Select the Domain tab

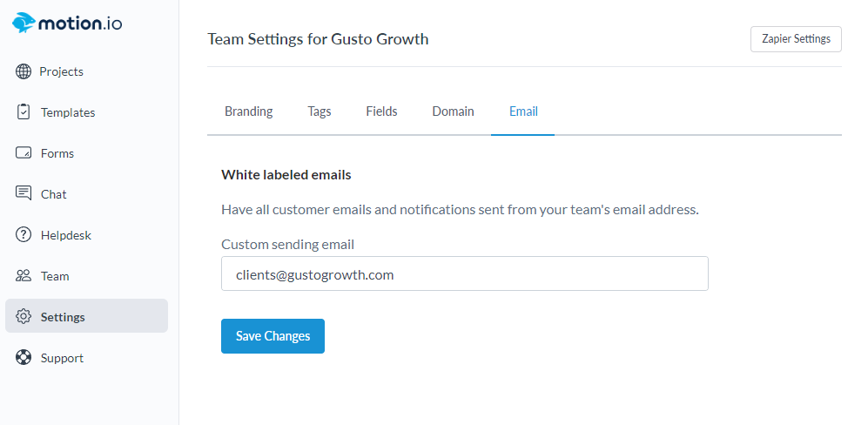(x=453, y=111)
